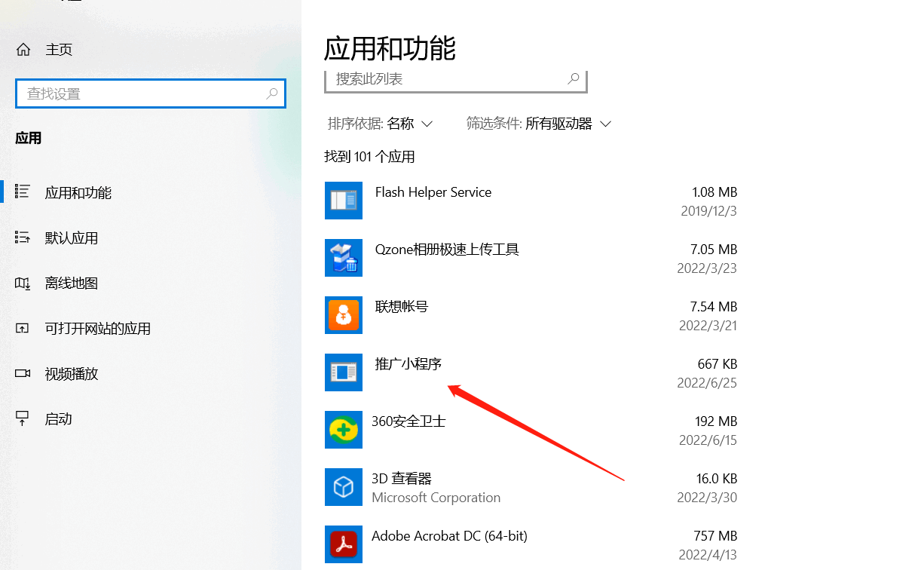Click the 2022/3/21 install date
Screen dimensions: 924x570
pyautogui.click(x=708, y=326)
